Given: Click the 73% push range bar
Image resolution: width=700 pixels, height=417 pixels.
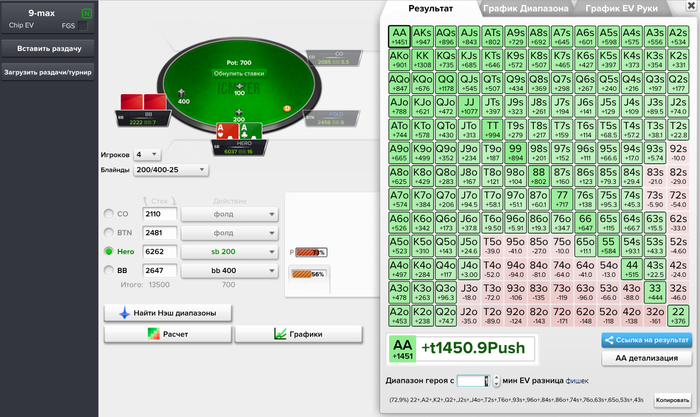Looking at the screenshot, I should click(311, 252).
